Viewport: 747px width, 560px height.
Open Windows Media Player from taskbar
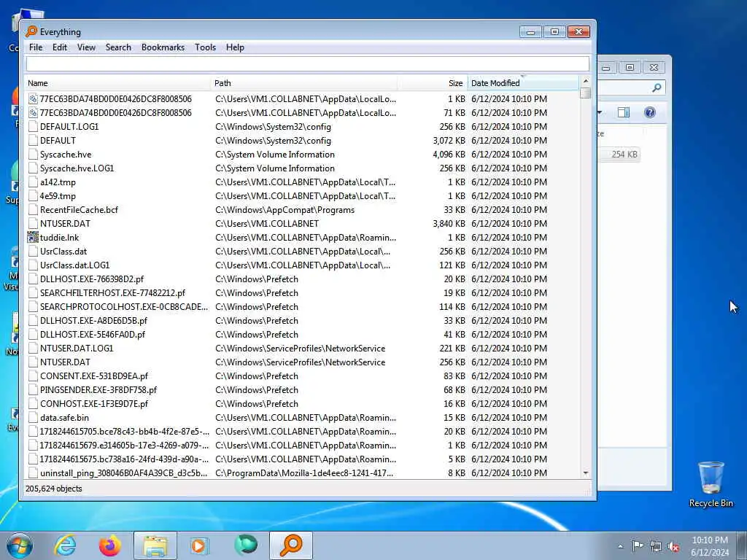tap(200, 545)
